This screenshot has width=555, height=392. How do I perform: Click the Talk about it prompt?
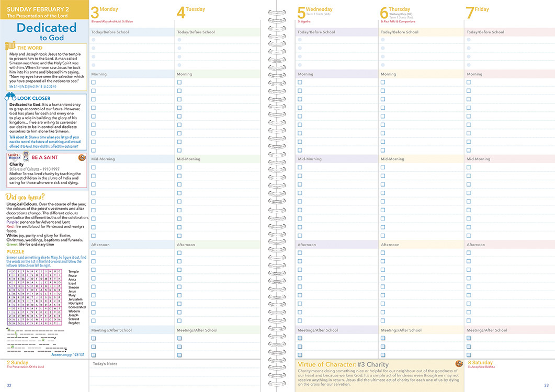44,142
